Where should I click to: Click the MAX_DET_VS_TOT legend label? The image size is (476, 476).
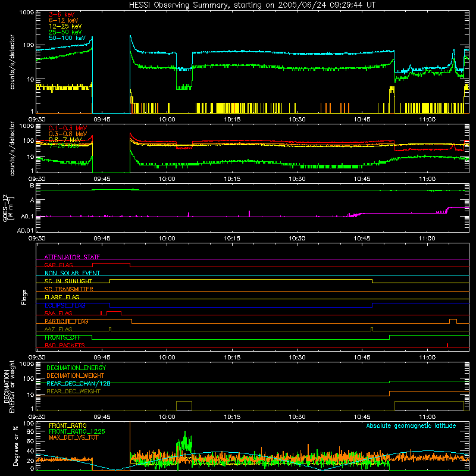[x=73, y=437]
